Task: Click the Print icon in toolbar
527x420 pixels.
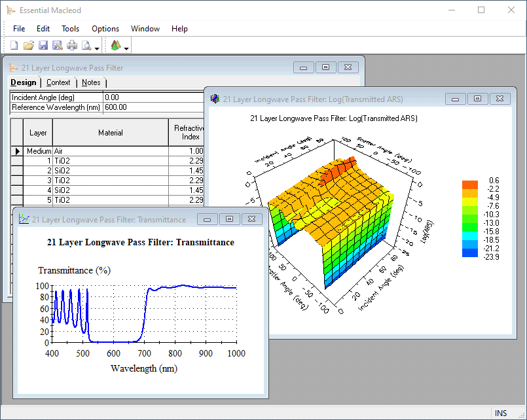Action: (x=72, y=45)
